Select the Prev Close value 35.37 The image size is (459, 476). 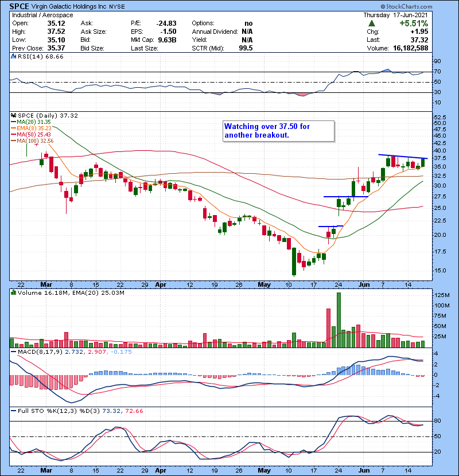[56, 48]
